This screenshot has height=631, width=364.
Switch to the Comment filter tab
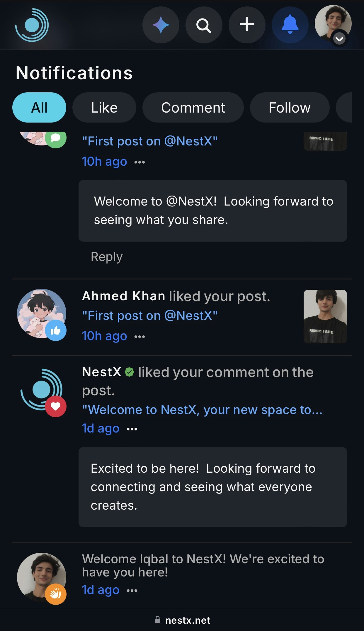tap(193, 107)
